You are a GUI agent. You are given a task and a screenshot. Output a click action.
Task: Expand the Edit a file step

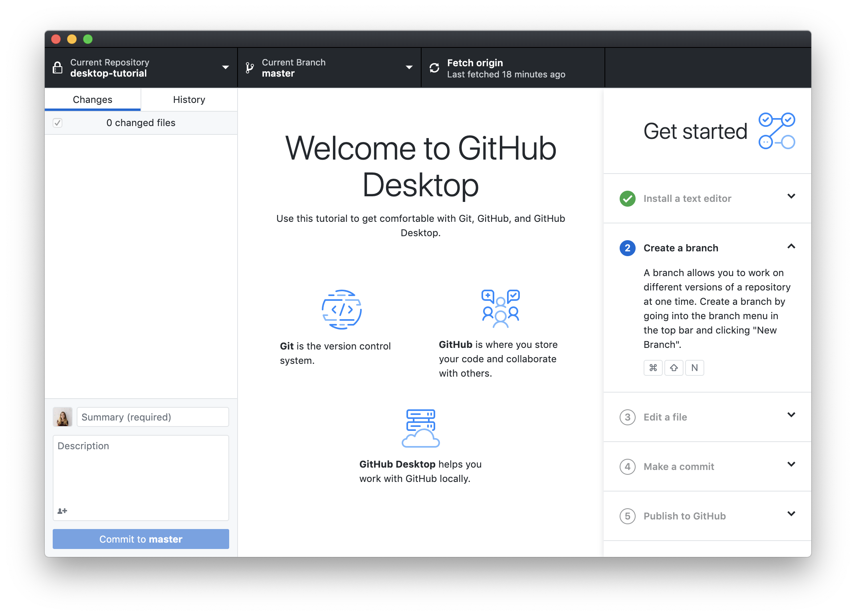click(x=791, y=415)
